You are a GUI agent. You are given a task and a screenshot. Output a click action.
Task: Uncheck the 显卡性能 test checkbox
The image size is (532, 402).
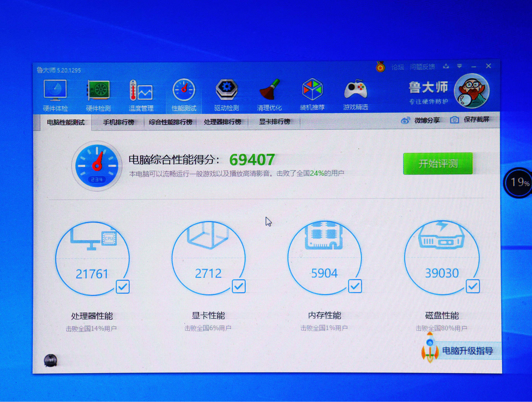coord(239,286)
